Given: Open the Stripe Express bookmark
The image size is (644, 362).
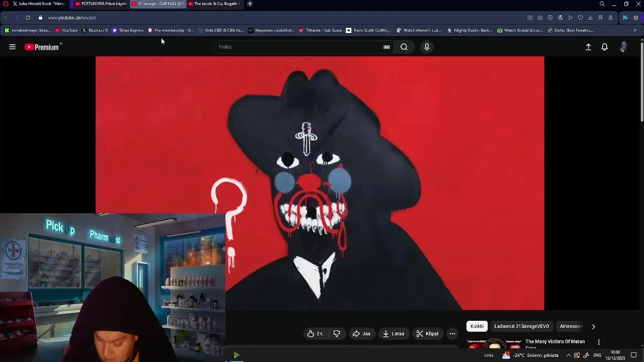Looking at the screenshot, I should (x=128, y=30).
